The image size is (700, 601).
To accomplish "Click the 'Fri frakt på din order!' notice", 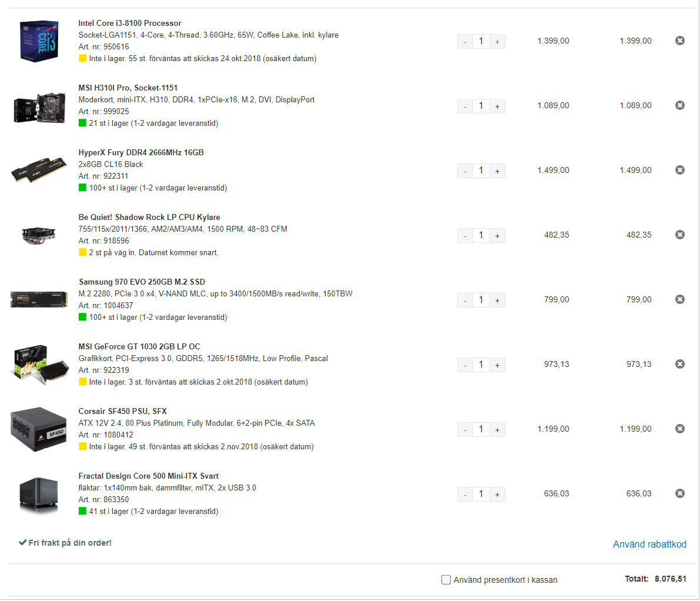I will click(65, 543).
